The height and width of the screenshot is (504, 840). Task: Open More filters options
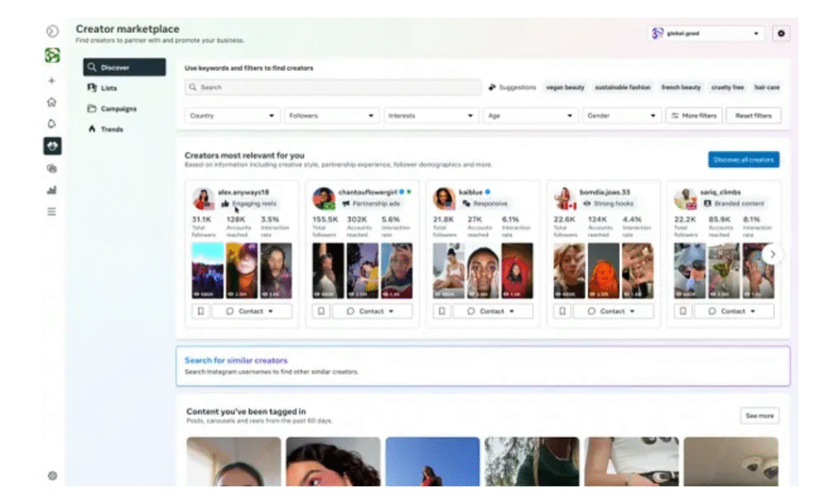click(x=692, y=114)
